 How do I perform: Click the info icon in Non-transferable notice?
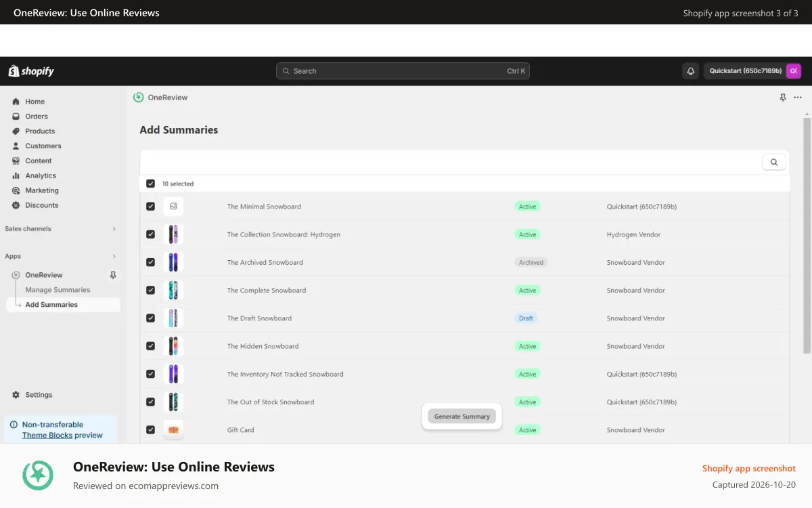click(14, 425)
